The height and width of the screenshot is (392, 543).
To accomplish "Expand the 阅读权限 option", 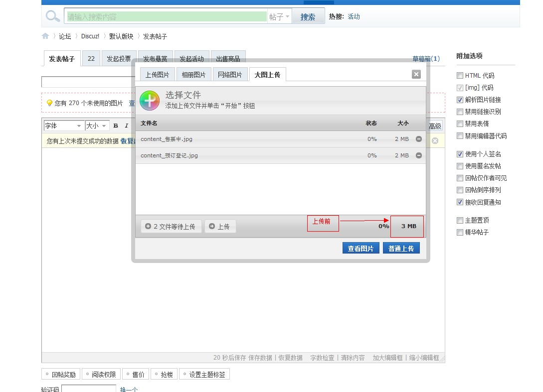I will 101,375.
